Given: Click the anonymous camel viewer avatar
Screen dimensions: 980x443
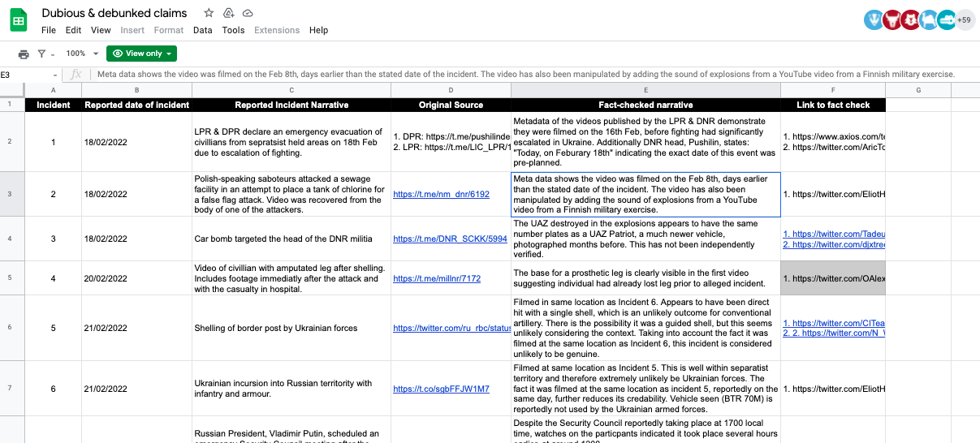Looking at the screenshot, I should click(929, 20).
